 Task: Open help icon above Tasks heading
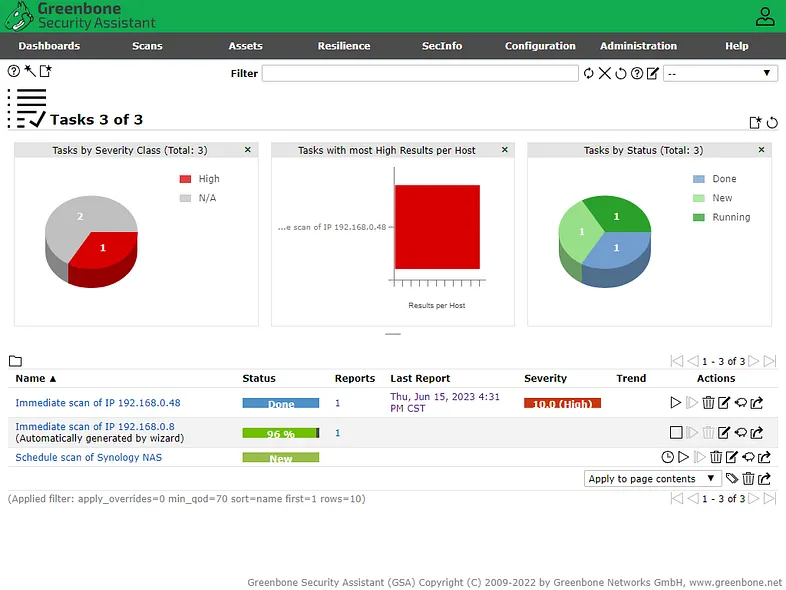tap(14, 71)
